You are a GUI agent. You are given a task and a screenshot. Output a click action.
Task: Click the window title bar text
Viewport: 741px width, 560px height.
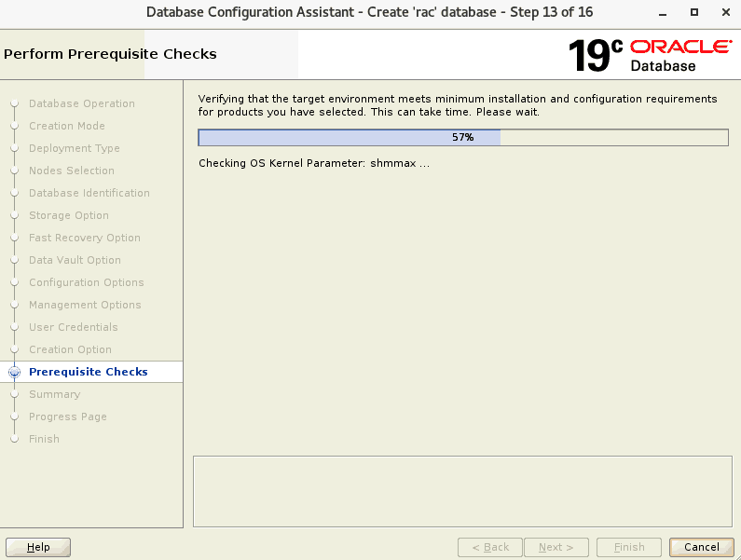pyautogui.click(x=369, y=12)
